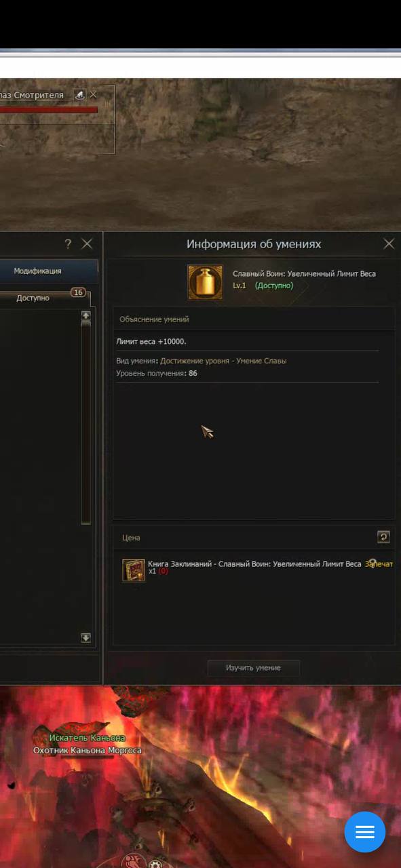Image resolution: width=401 pixels, height=868 pixels.
Task: Click the soccer ball icon at the bottom
Action: [156, 864]
